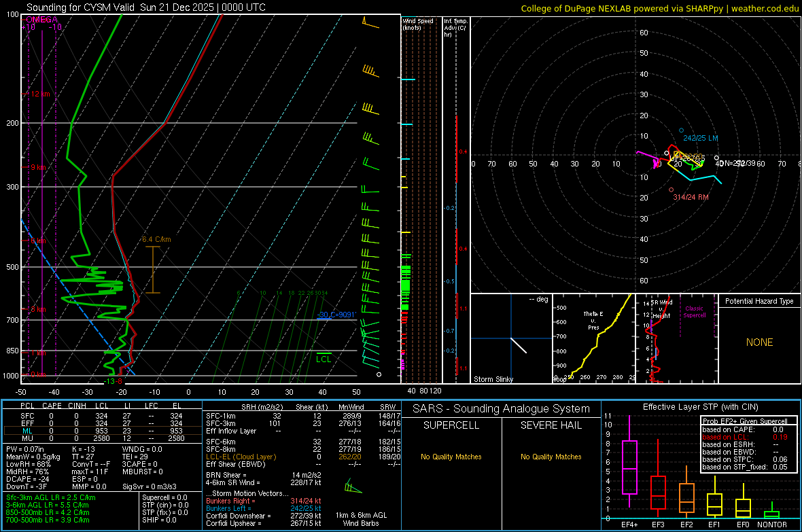This screenshot has height=532, width=802.
Task: Click the OMEGA label on the Skew-T
Action: click(x=41, y=20)
